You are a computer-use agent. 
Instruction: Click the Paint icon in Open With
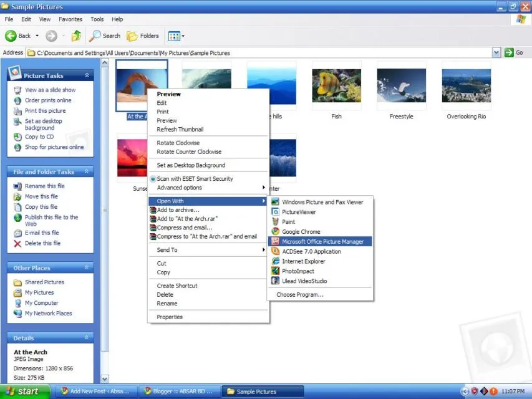276,222
